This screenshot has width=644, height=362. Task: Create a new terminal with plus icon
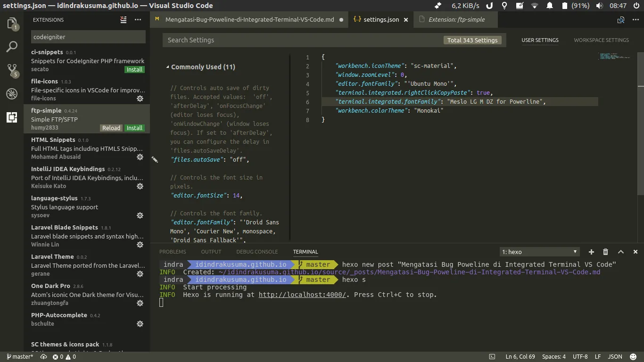pyautogui.click(x=591, y=252)
